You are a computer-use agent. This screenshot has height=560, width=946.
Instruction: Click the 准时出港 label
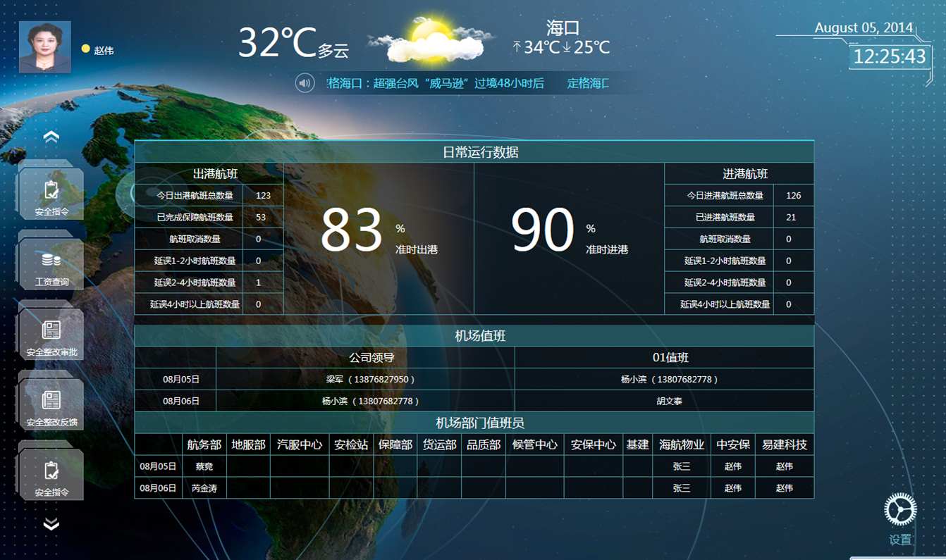(x=417, y=249)
